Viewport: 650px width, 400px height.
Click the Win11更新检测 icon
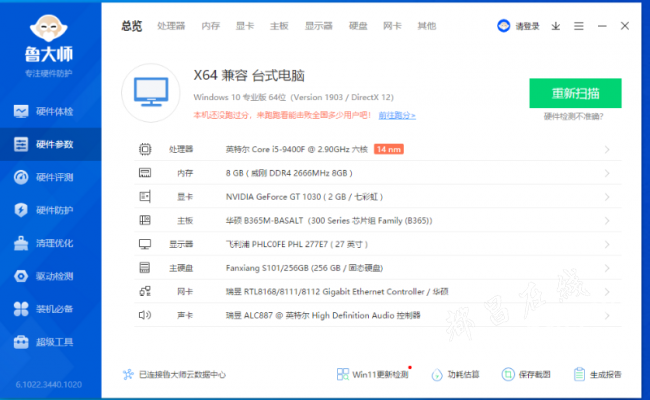pos(342,374)
